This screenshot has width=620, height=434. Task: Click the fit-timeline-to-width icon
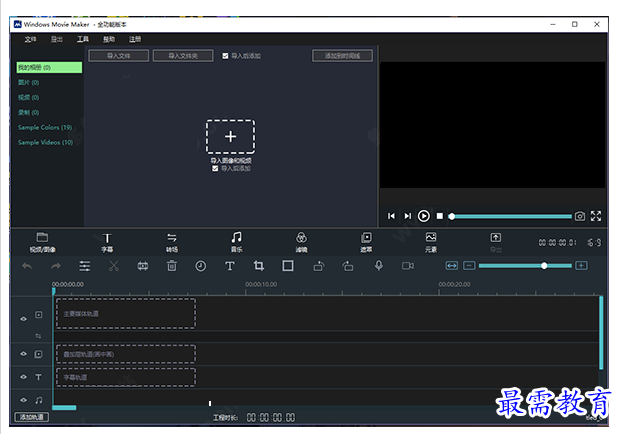452,266
